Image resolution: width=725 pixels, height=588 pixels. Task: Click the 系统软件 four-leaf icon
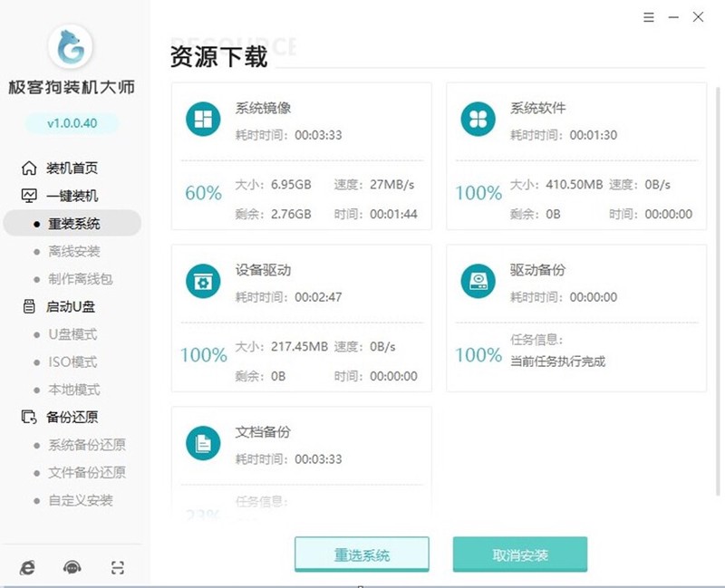pos(478,119)
